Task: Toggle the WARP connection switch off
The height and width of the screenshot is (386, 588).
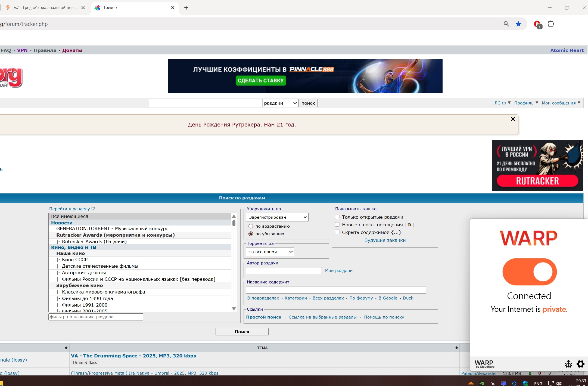Action: [x=529, y=272]
